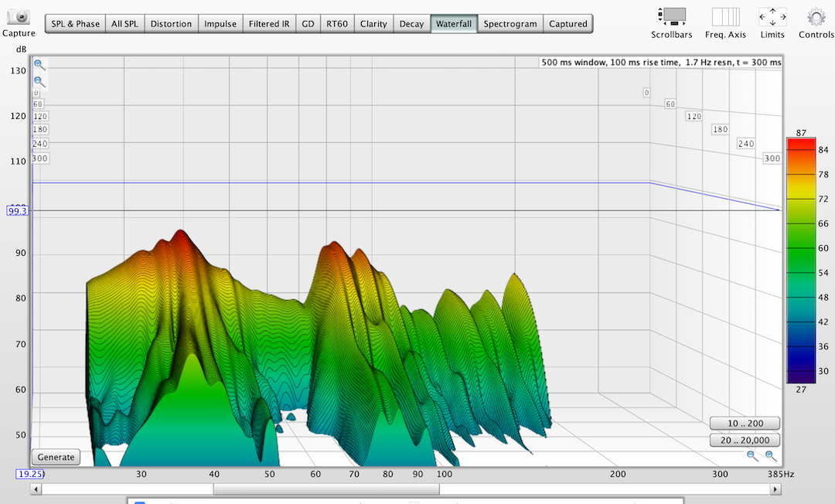Open the Controls gear icon
This screenshot has height=504, width=835.
[816, 16]
